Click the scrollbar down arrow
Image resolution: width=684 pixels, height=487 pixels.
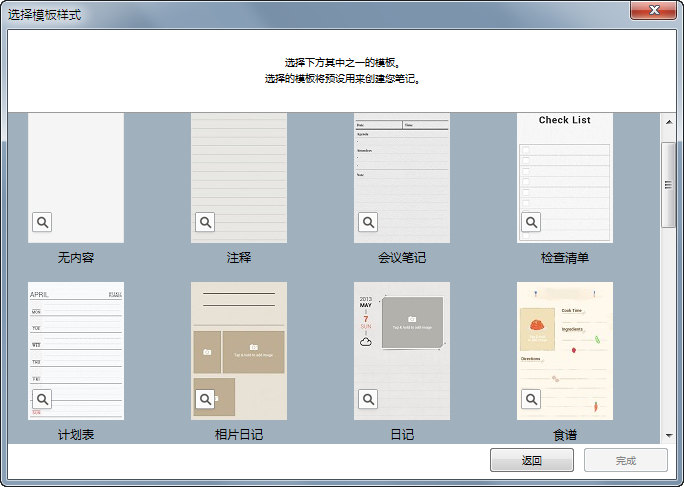click(x=669, y=435)
